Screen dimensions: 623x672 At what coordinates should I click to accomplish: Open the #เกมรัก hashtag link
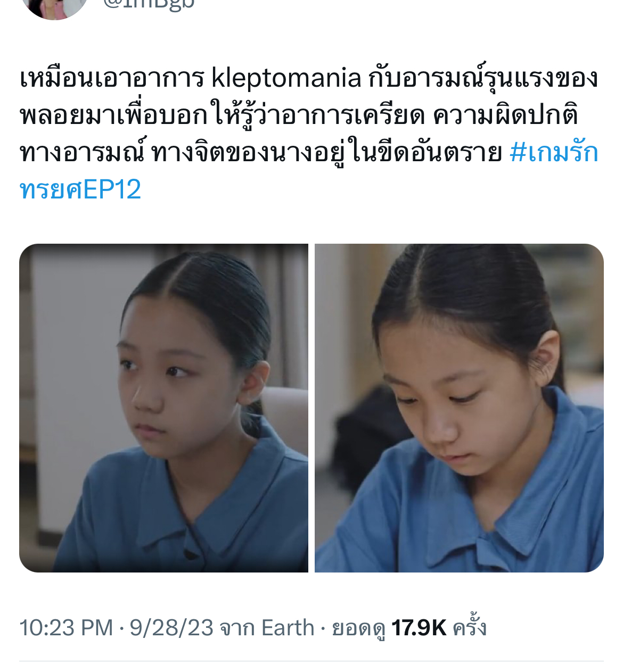(554, 153)
